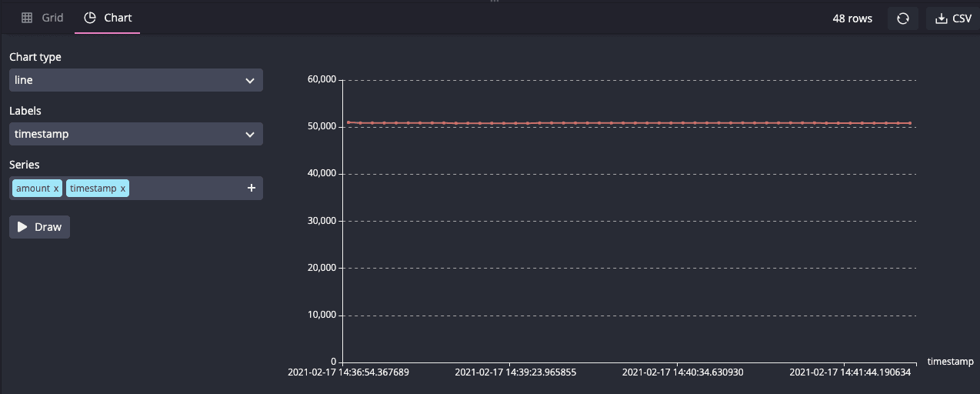Select the Chart tab
This screenshot has width=980, height=394.
(108, 18)
